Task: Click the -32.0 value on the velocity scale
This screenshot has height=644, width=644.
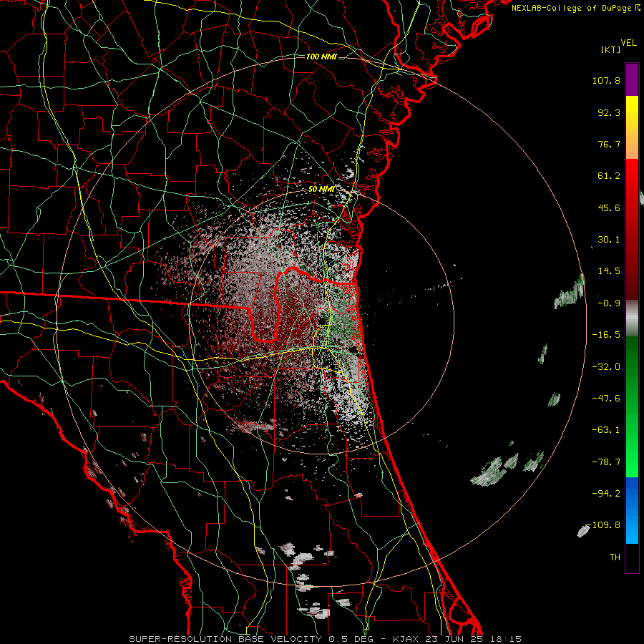Action: pyautogui.click(x=606, y=367)
